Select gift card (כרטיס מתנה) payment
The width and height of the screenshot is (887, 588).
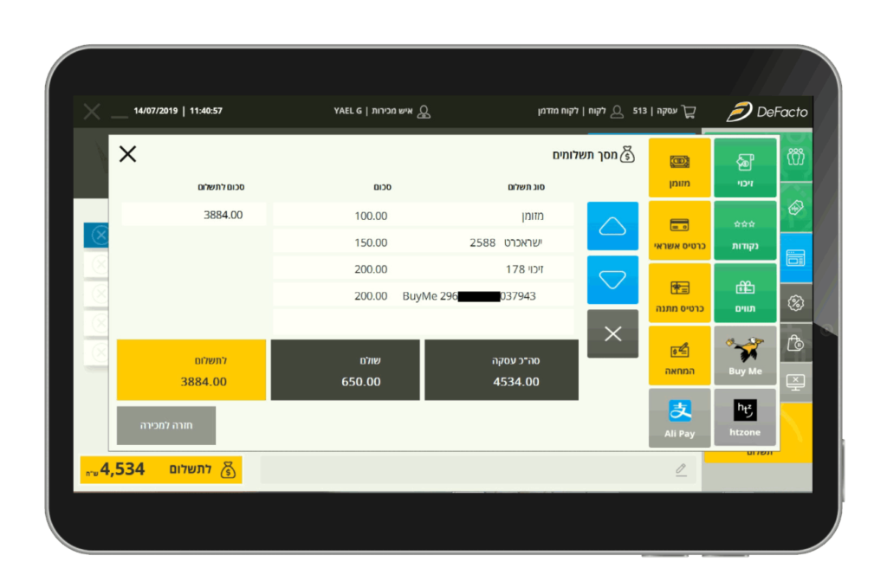pyautogui.click(x=679, y=294)
